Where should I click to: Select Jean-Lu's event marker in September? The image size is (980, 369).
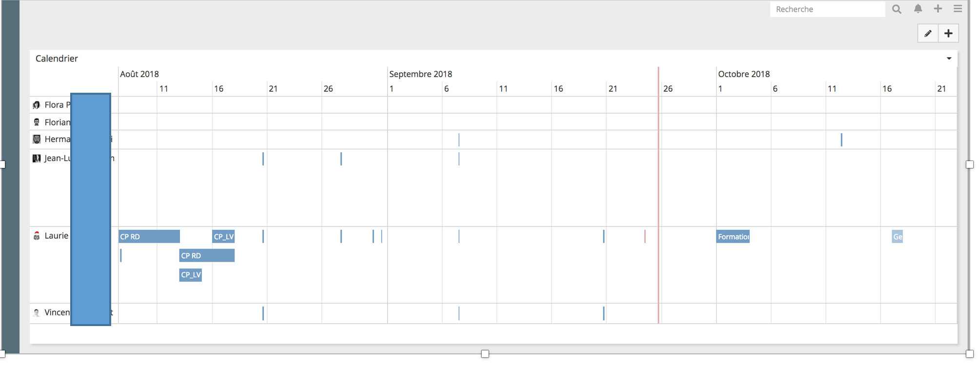(x=459, y=159)
